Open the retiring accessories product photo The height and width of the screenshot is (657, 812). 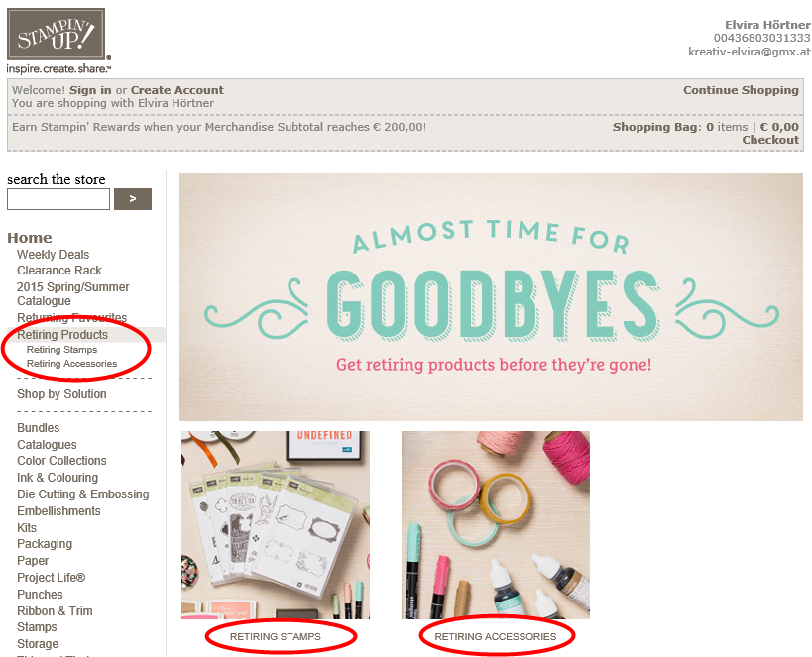496,525
